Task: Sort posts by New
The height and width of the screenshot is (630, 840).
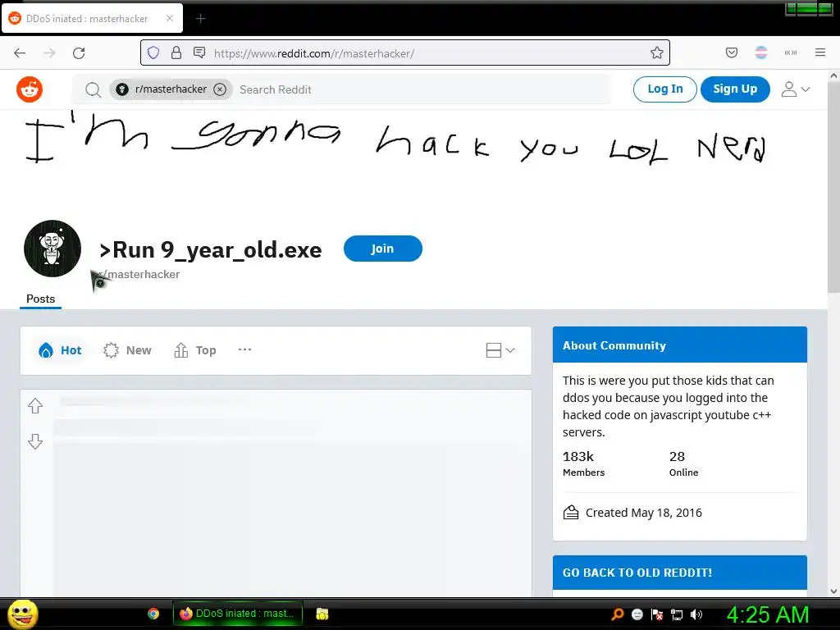Action: pyautogui.click(x=127, y=350)
